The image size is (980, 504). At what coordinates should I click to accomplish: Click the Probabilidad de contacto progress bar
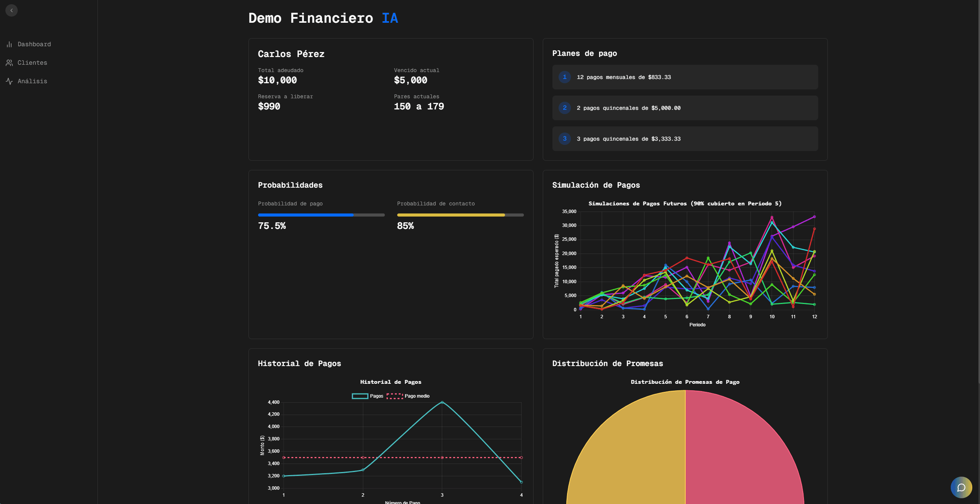[x=460, y=215]
